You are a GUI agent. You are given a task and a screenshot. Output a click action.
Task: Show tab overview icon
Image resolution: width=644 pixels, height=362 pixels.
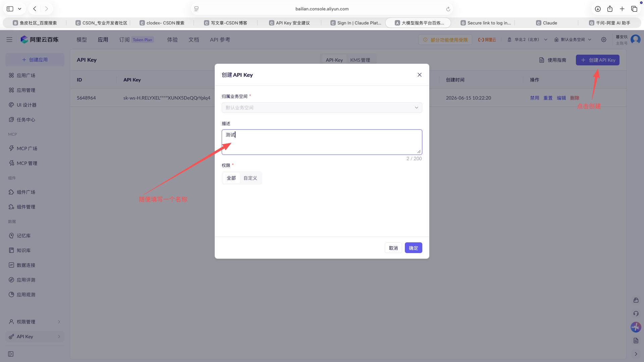point(634,9)
